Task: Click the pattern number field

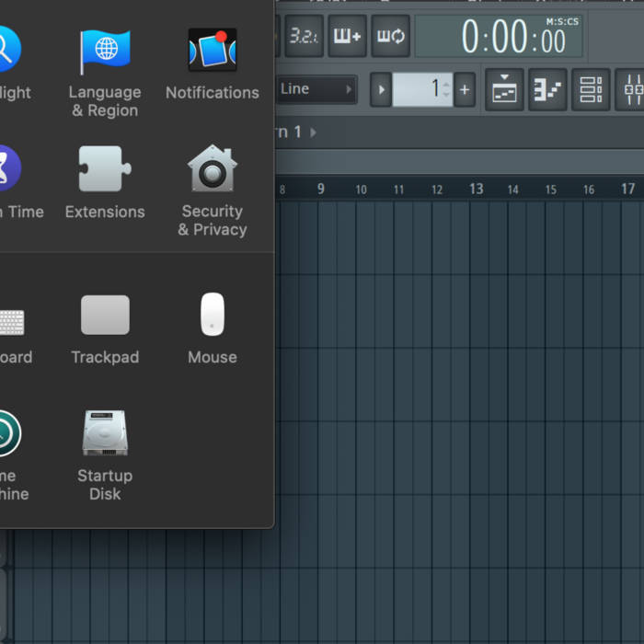Action: coord(422,89)
